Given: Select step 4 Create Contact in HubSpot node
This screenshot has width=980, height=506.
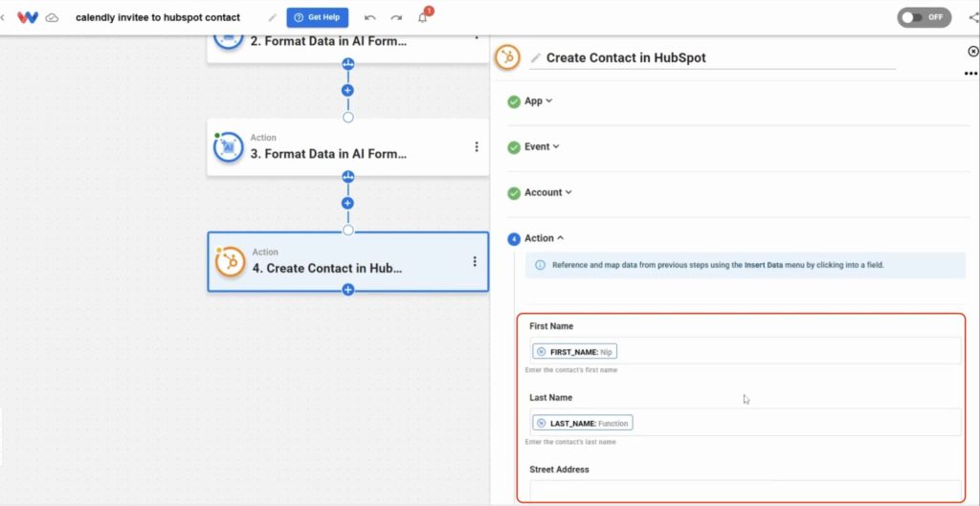Looking at the screenshot, I should [348, 262].
